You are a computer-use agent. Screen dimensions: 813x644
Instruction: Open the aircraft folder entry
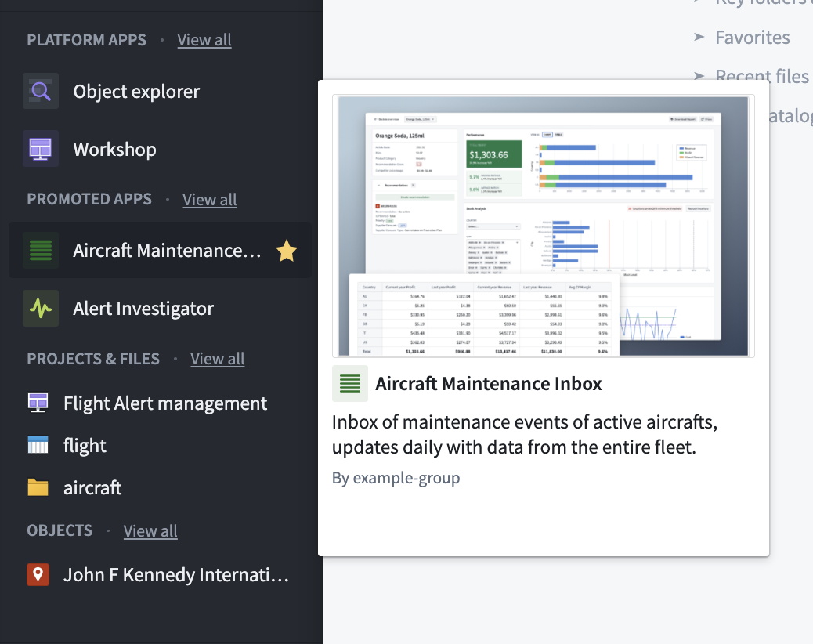point(92,488)
